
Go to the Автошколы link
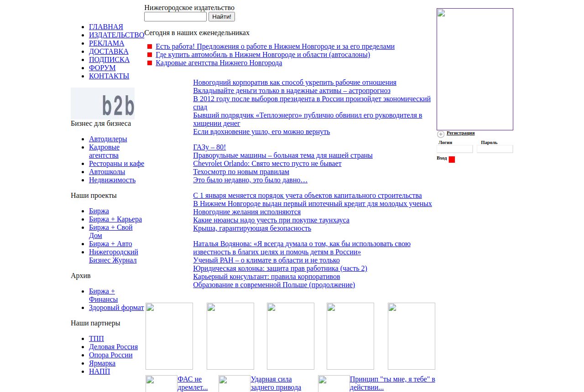pos(107,172)
